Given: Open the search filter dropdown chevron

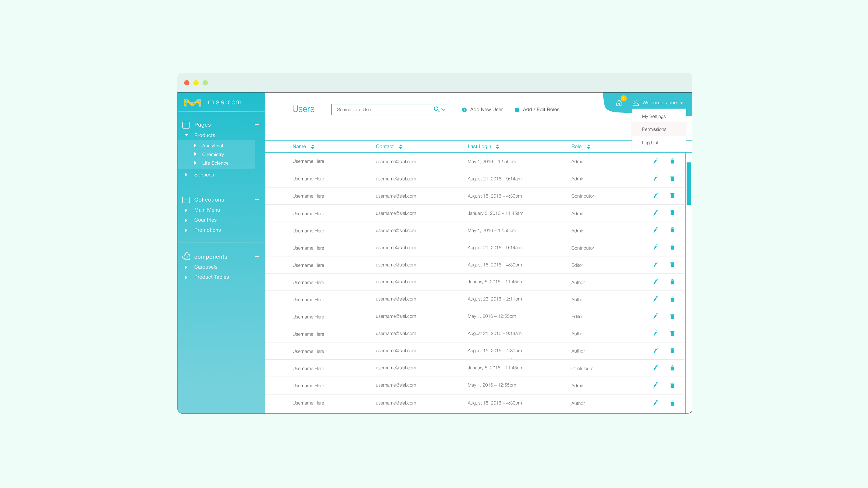Looking at the screenshot, I should click(x=444, y=110).
